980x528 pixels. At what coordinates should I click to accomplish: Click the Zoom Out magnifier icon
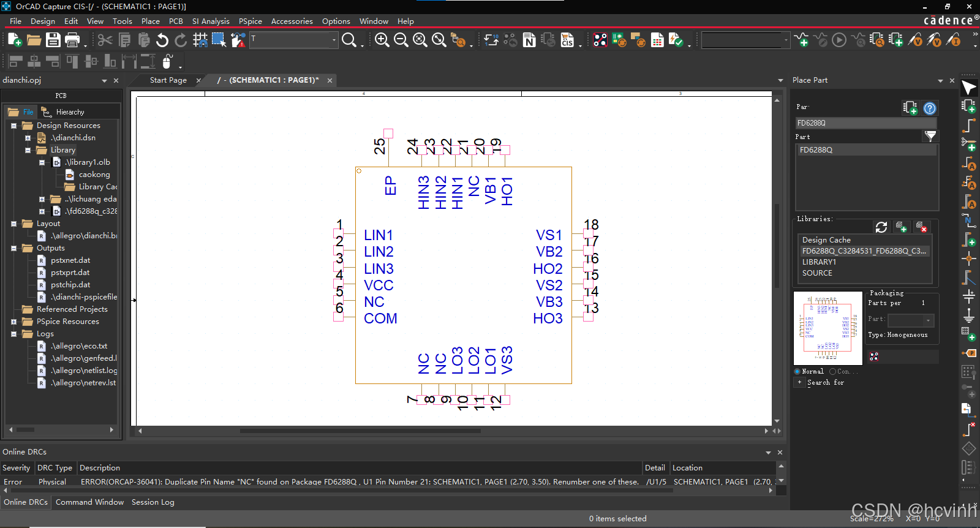tap(401, 40)
